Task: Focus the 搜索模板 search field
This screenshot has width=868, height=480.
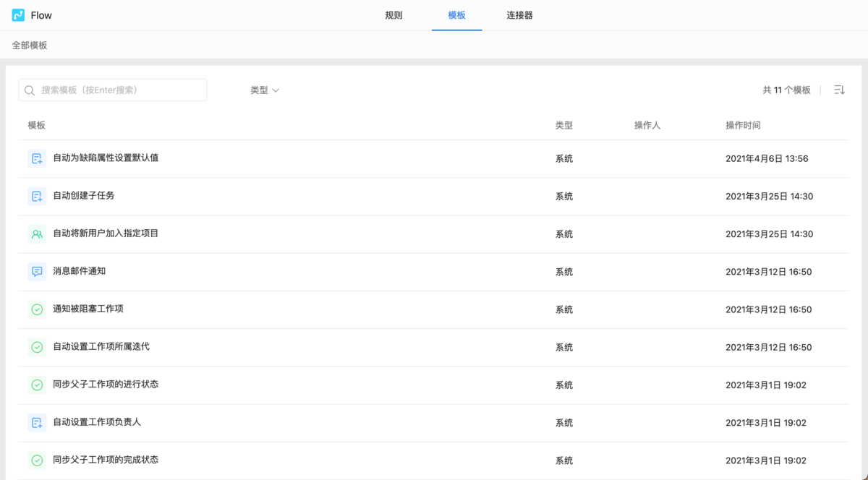Action: pos(113,90)
